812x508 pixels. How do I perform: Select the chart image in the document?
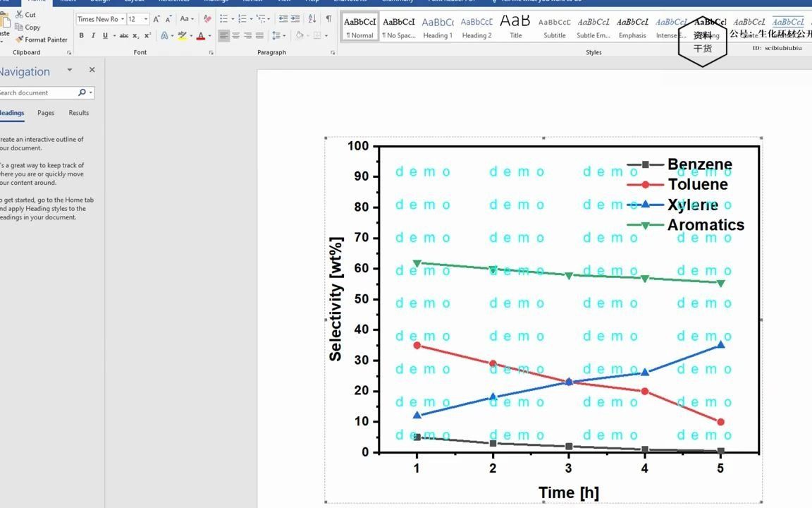tap(543, 320)
